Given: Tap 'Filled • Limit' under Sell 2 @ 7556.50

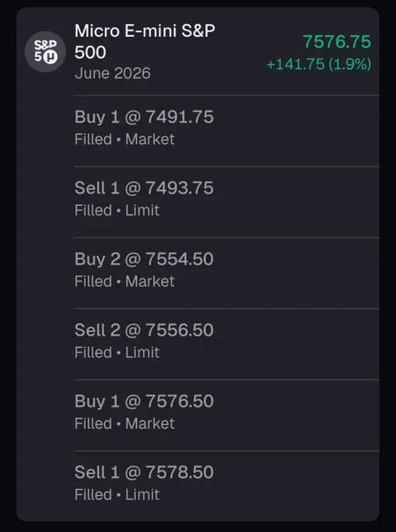Looking at the screenshot, I should [x=117, y=353].
